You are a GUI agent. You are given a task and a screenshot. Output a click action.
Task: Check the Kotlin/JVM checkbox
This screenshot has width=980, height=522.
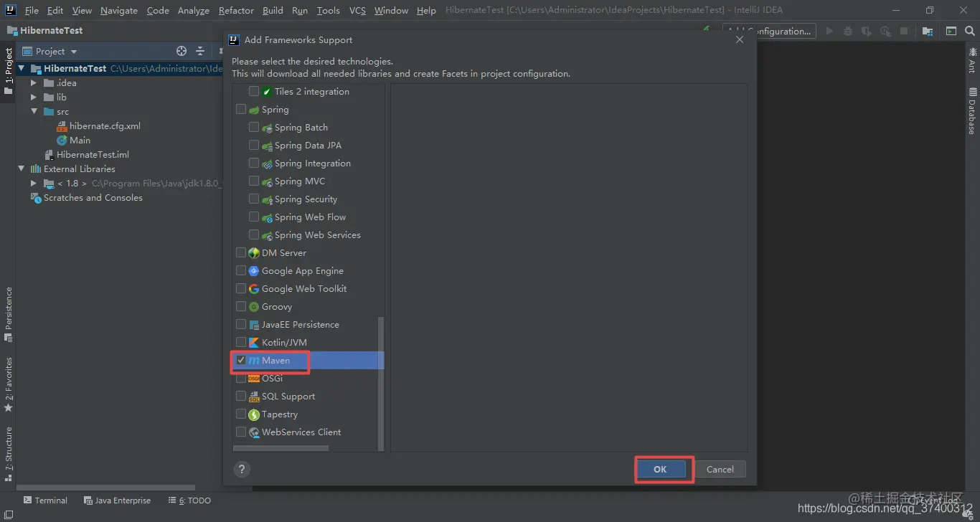pos(241,343)
